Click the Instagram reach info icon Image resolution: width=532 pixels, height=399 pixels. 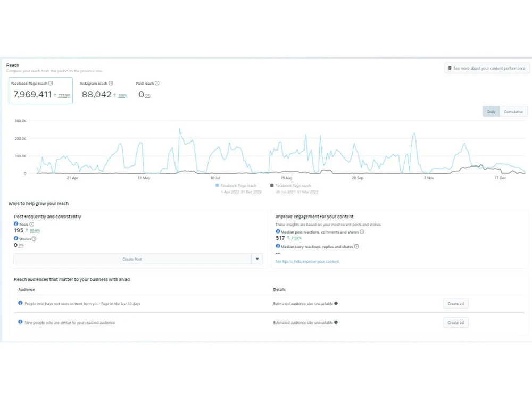110,84
